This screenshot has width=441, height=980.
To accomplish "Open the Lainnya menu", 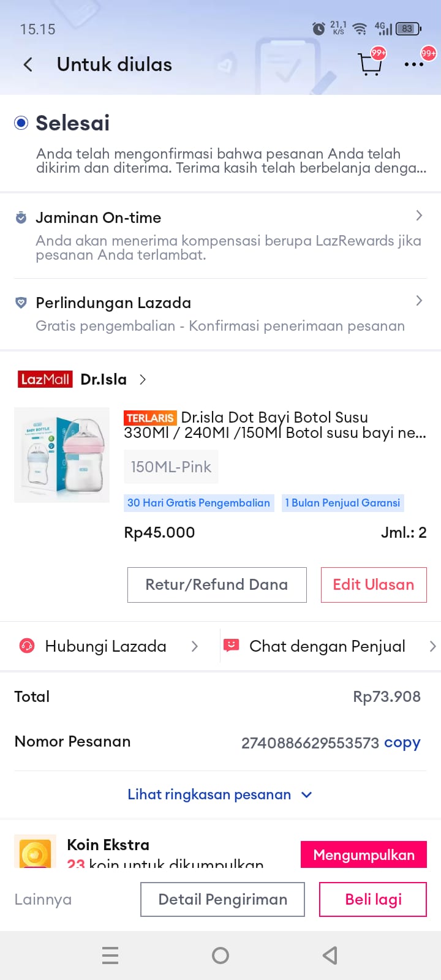I will [x=43, y=899].
